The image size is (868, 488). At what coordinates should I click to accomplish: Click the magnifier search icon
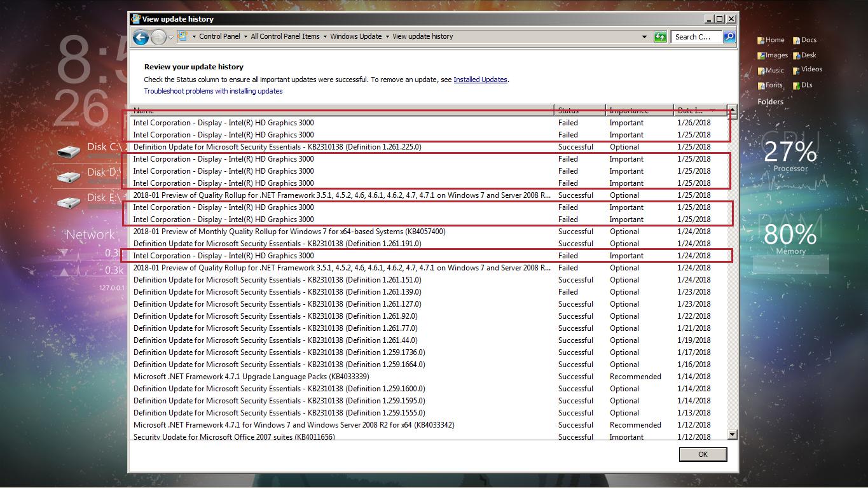tap(729, 37)
